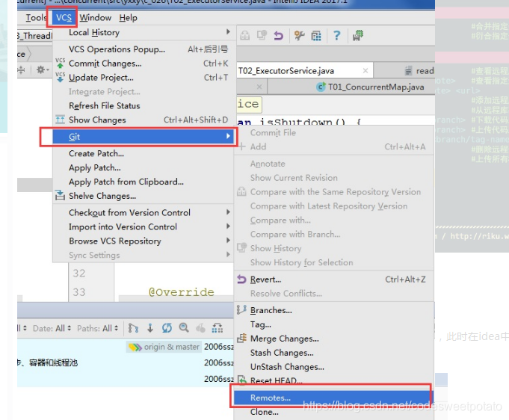
Task: Select Commit Changes... menu entry
Action: point(143,64)
